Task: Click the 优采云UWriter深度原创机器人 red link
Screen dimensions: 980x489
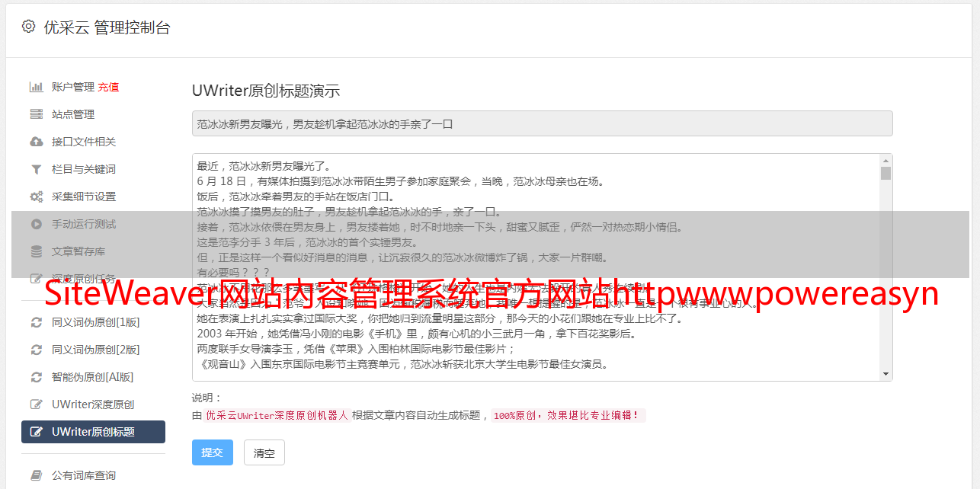Action: 277,416
